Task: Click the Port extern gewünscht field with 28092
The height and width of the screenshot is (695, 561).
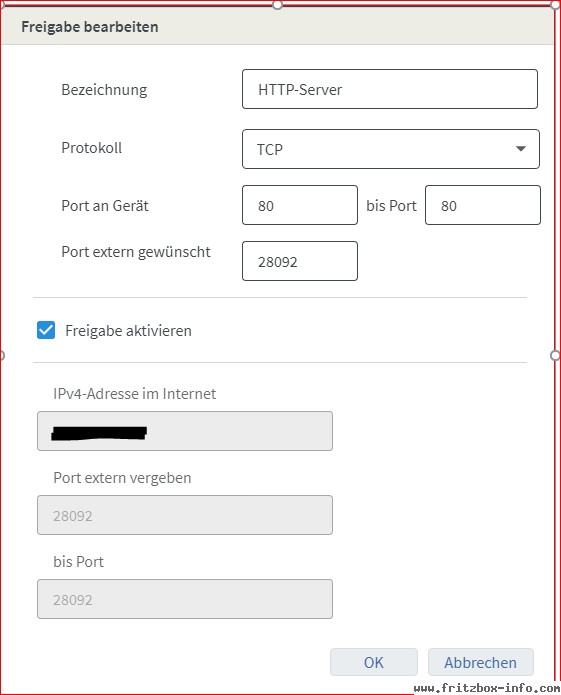Action: click(x=300, y=261)
